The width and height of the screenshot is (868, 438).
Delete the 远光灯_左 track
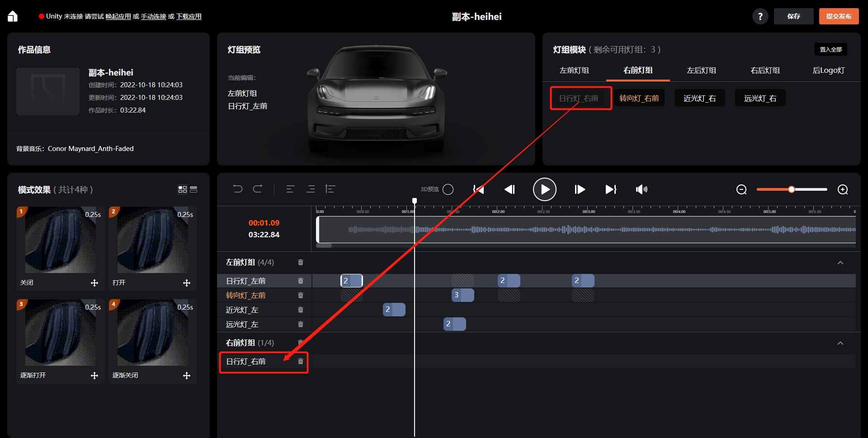coord(301,324)
